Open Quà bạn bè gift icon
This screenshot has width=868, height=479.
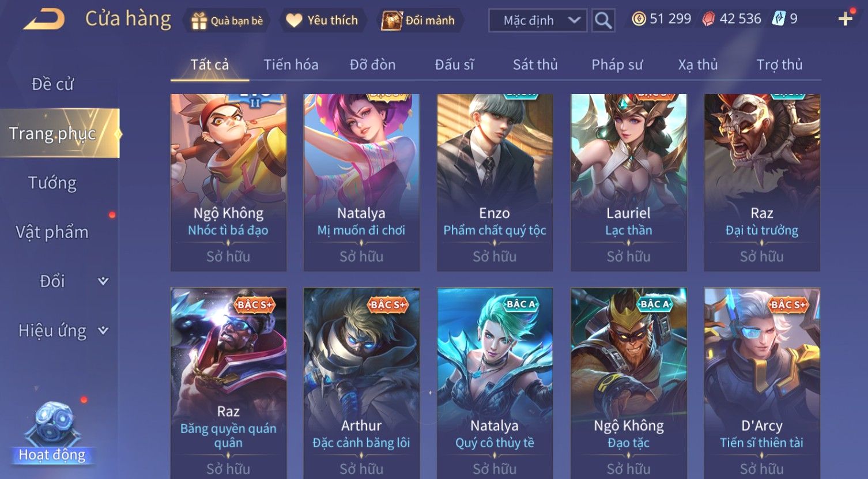click(x=199, y=21)
